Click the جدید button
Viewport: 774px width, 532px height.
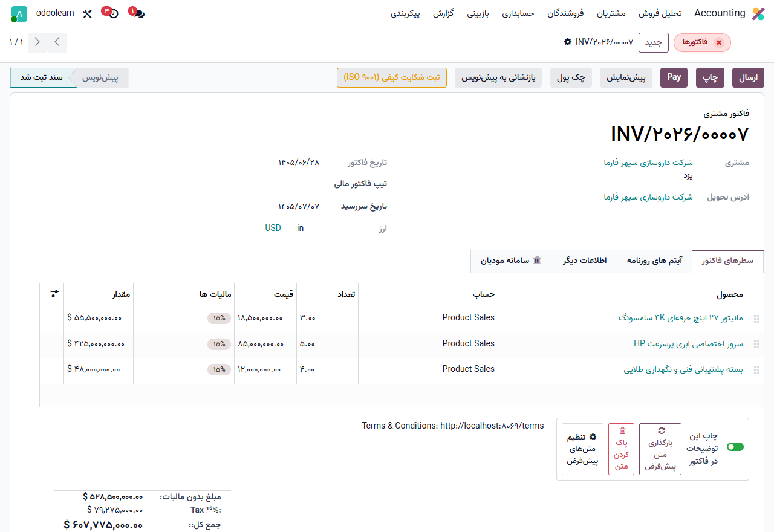[x=654, y=42]
